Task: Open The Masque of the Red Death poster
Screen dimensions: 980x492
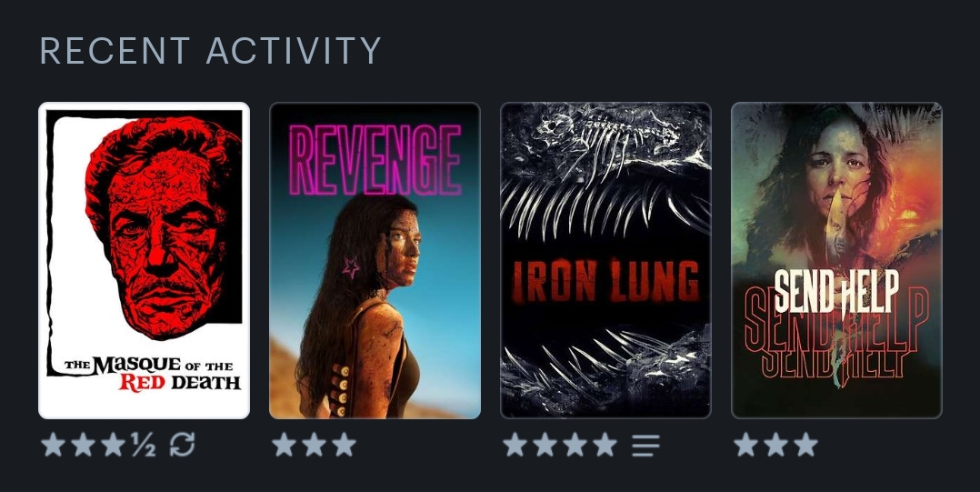Action: point(145,261)
